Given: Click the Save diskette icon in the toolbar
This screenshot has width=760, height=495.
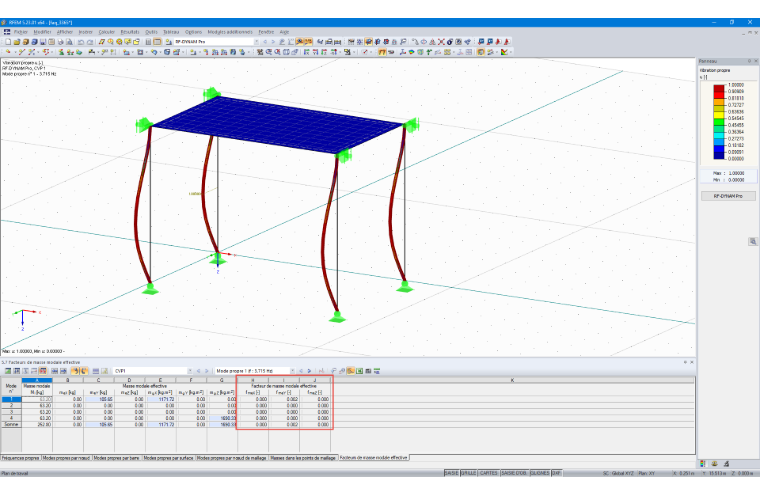Looking at the screenshot, I should tap(43, 42).
